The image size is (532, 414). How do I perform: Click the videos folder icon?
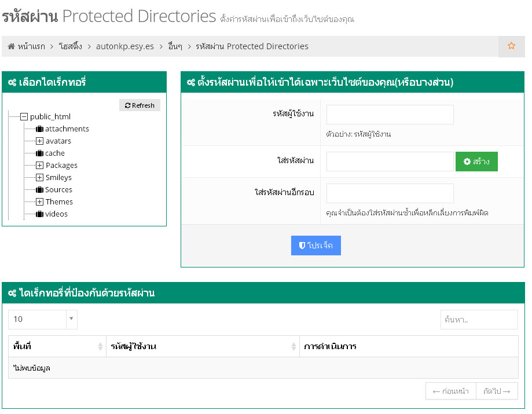click(39, 214)
